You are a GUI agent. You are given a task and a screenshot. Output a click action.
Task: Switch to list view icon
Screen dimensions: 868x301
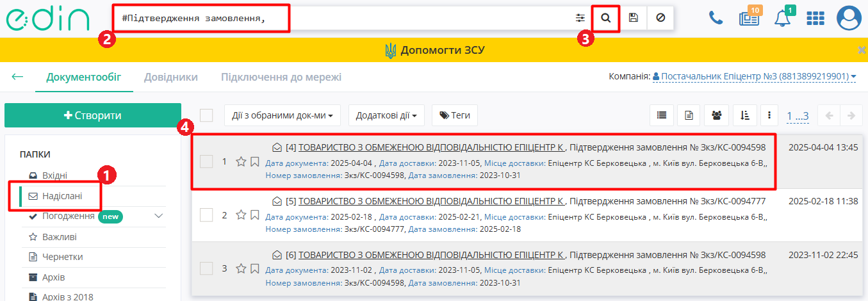coord(662,115)
